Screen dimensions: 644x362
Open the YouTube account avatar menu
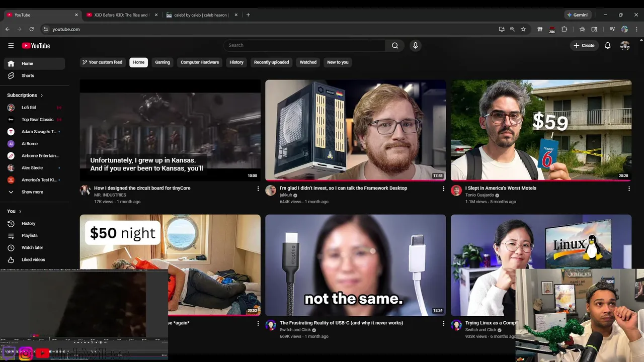[625, 46]
